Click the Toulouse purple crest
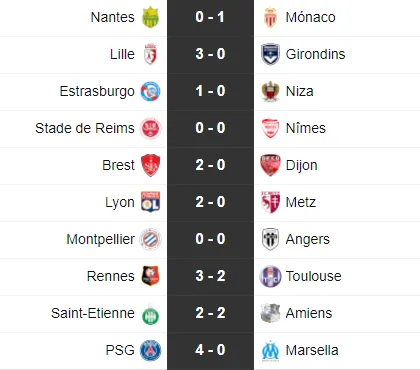This screenshot has width=420, height=370. pos(270,276)
